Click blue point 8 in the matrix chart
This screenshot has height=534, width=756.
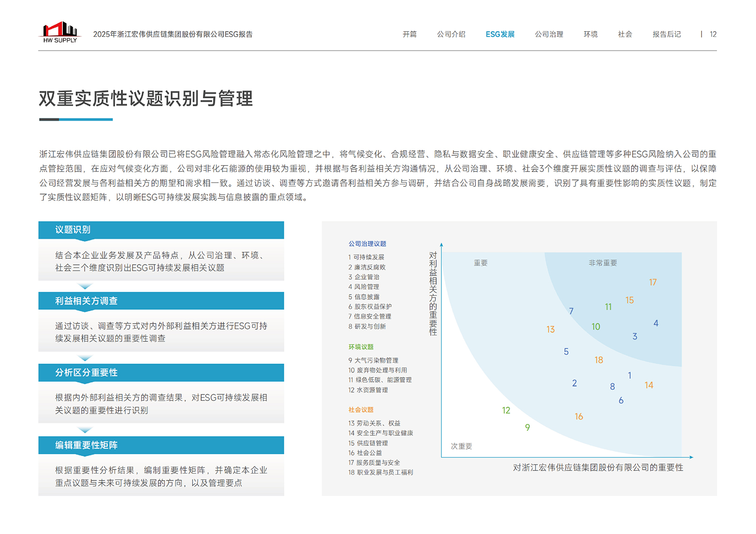[612, 387]
